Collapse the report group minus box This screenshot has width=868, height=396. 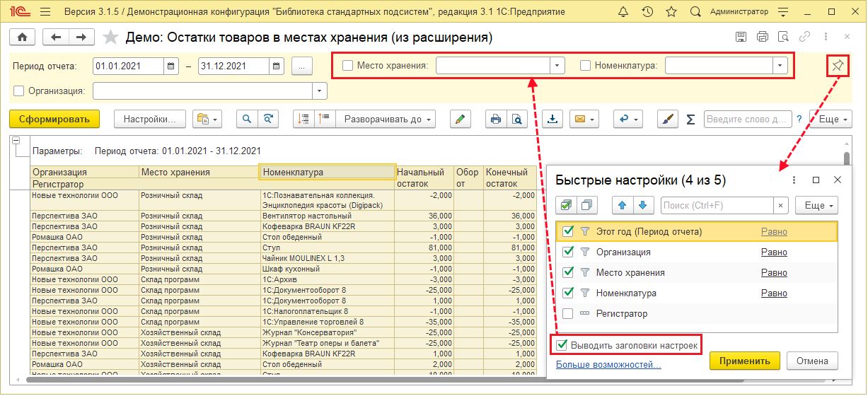pyautogui.click(x=16, y=140)
